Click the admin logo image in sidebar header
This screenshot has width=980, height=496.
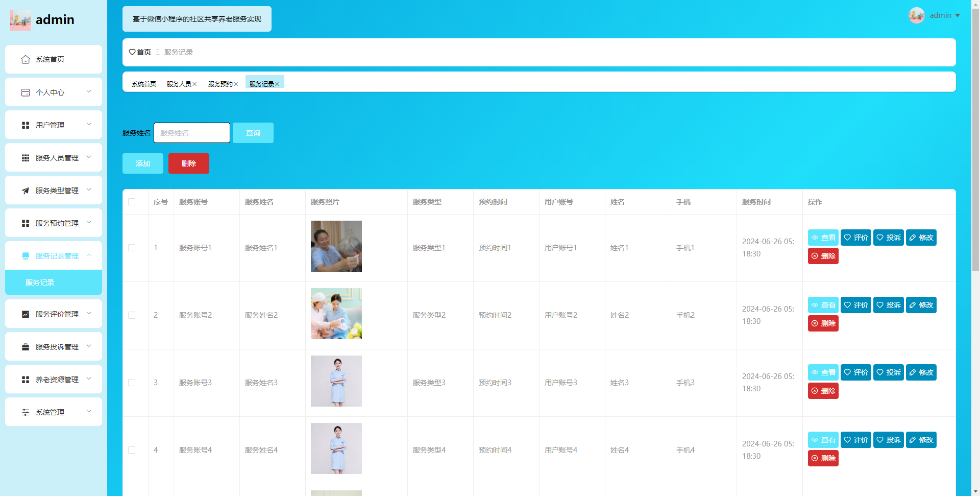coord(20,20)
